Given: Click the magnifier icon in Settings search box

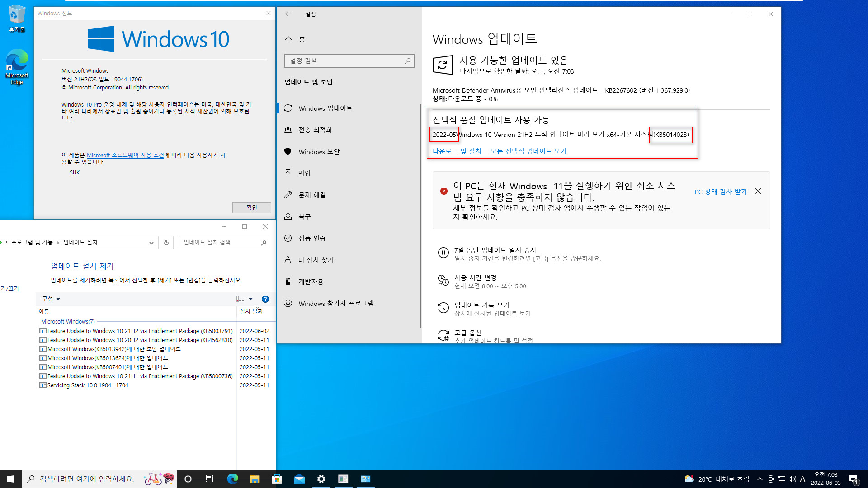Looking at the screenshot, I should (407, 61).
